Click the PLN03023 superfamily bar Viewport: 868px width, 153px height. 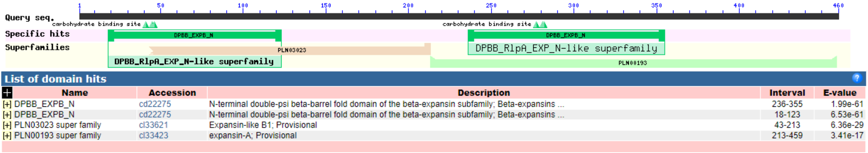pos(290,49)
